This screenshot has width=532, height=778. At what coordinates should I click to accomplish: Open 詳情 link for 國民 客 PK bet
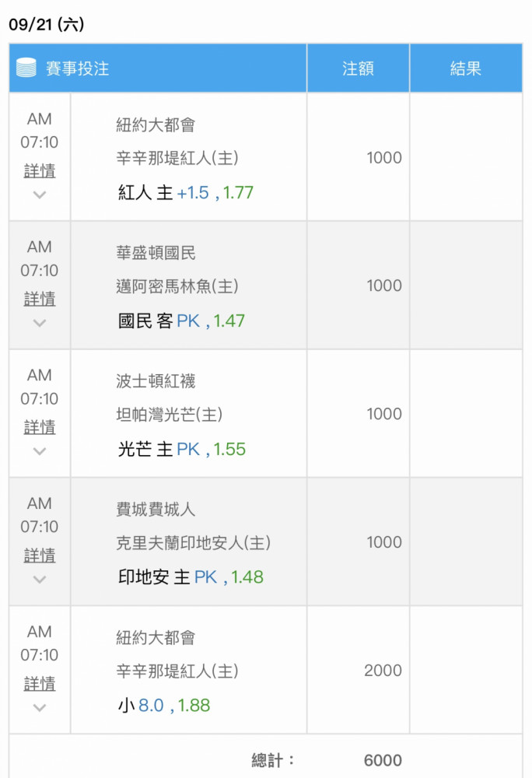(x=40, y=299)
